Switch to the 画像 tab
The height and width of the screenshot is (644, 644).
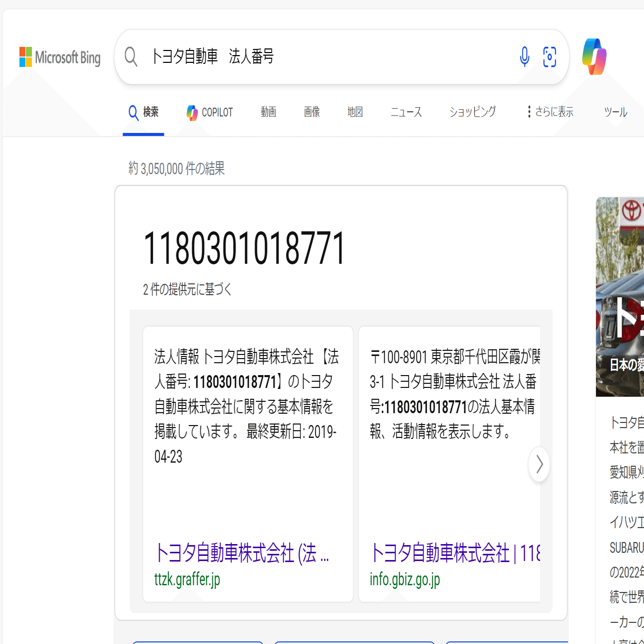pos(312,112)
